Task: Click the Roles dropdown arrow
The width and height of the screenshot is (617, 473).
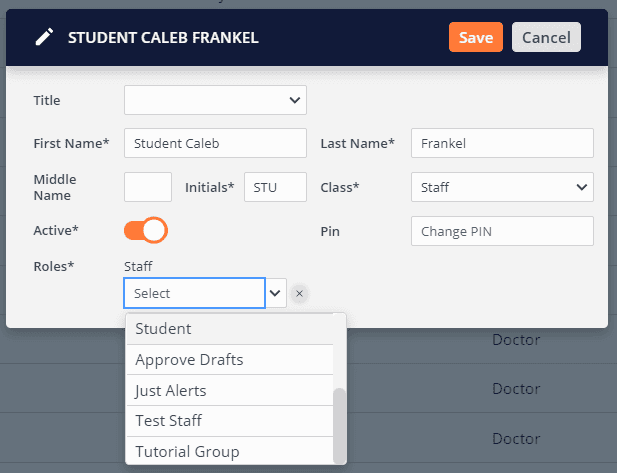Action: pyautogui.click(x=276, y=293)
